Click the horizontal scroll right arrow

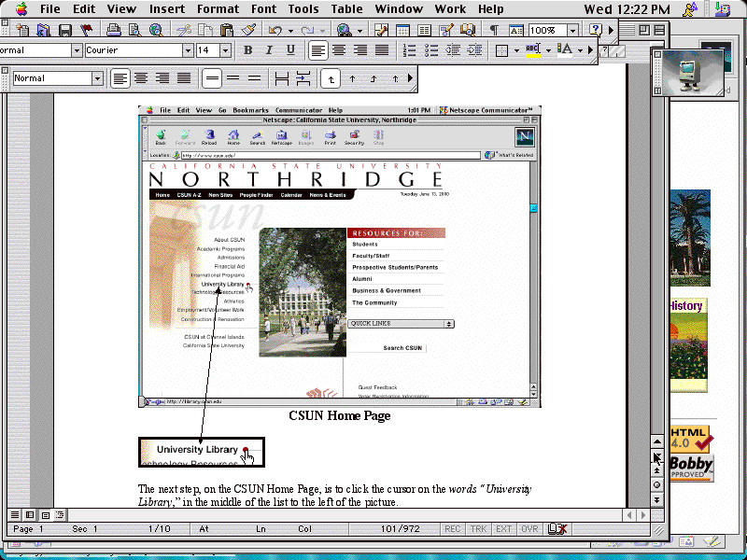tap(643, 515)
